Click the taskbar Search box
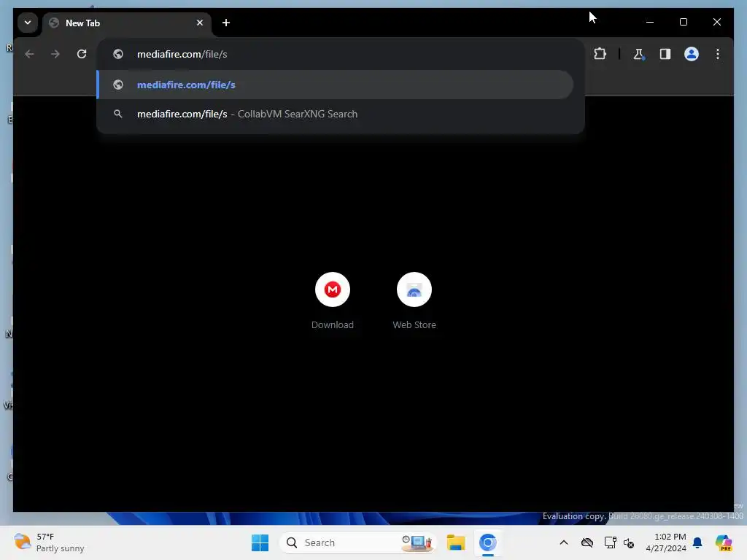The height and width of the screenshot is (560, 747). click(x=357, y=542)
